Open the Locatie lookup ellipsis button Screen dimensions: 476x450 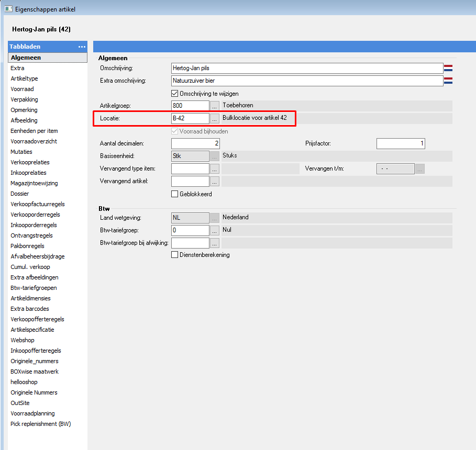[215, 118]
